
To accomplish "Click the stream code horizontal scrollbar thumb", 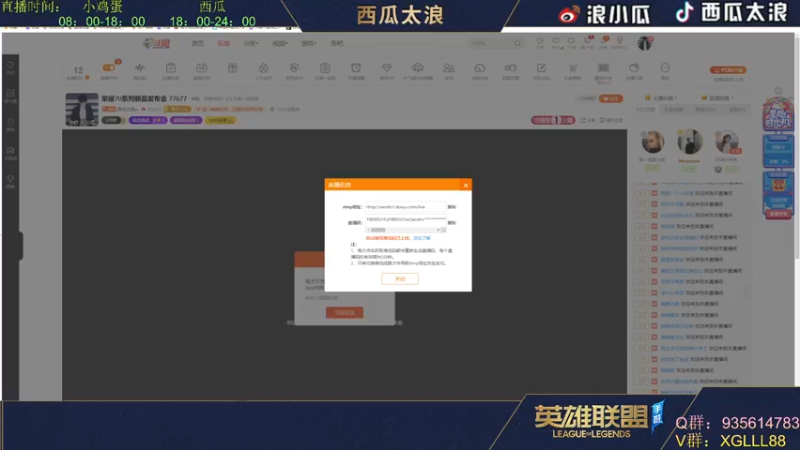I will pyautogui.click(x=379, y=230).
